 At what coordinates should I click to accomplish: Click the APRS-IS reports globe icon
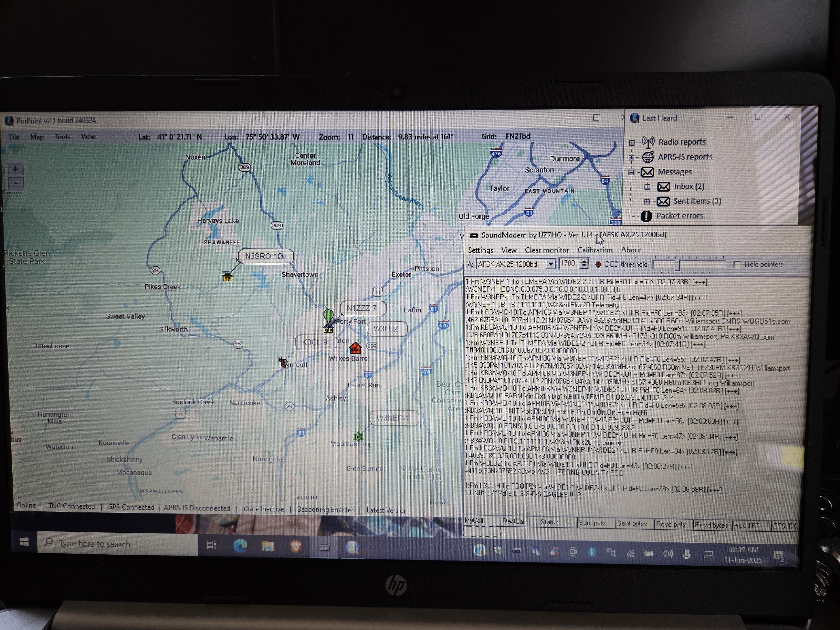648,157
